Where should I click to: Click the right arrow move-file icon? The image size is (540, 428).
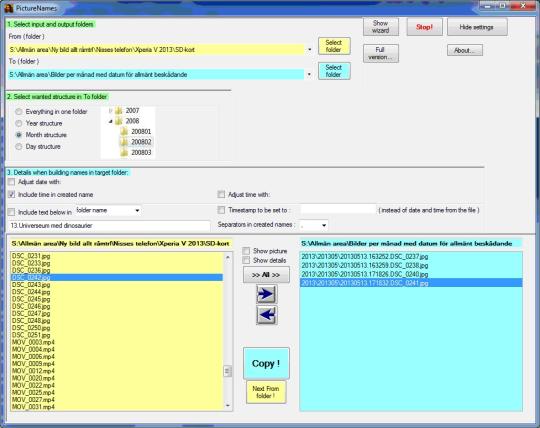[x=266, y=294]
